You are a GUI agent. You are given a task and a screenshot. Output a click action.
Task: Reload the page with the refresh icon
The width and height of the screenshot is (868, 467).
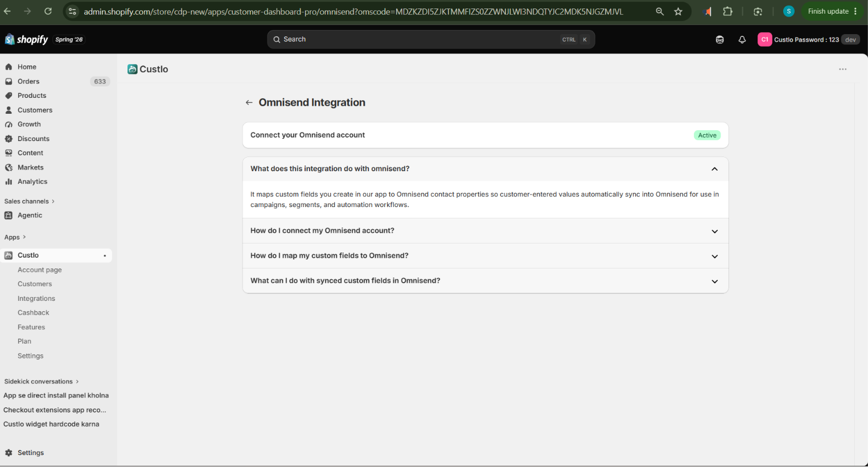coord(48,11)
